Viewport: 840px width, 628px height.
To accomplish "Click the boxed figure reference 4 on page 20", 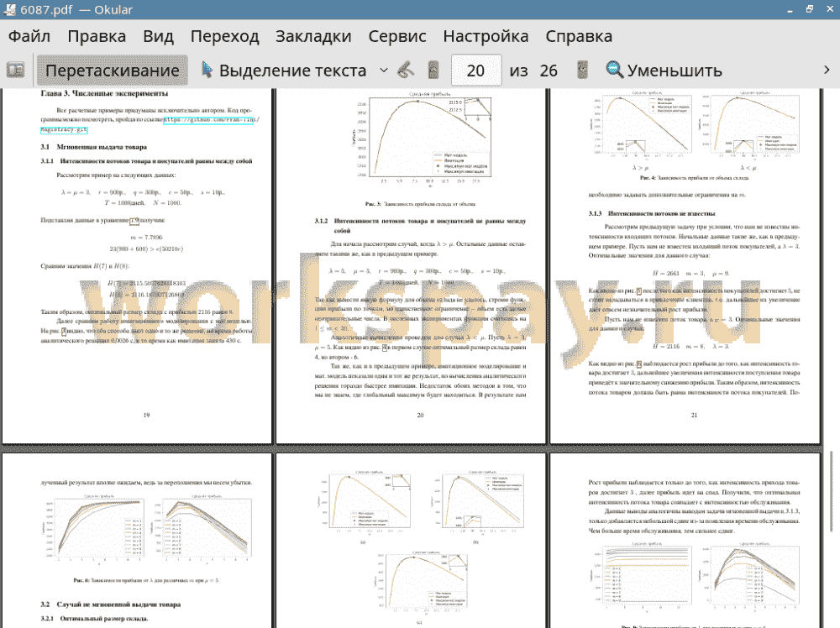I will (x=384, y=348).
